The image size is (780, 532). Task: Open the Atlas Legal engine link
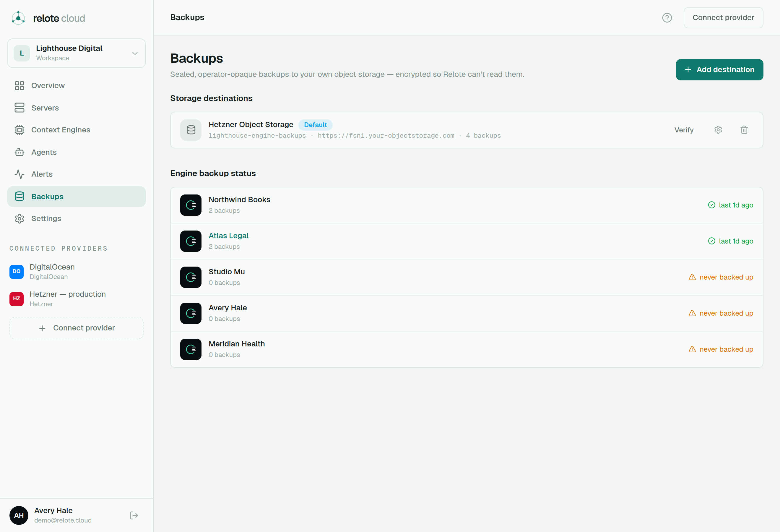coord(228,236)
